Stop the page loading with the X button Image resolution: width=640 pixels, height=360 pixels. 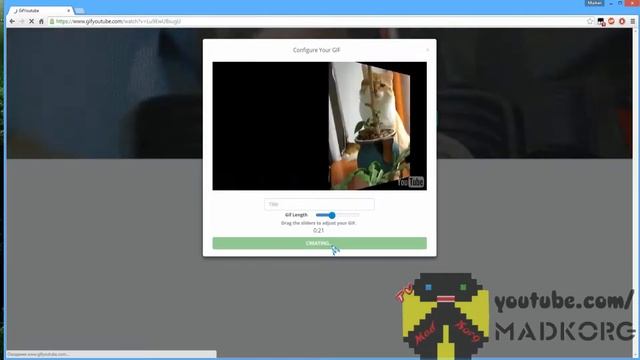[x=31, y=21]
